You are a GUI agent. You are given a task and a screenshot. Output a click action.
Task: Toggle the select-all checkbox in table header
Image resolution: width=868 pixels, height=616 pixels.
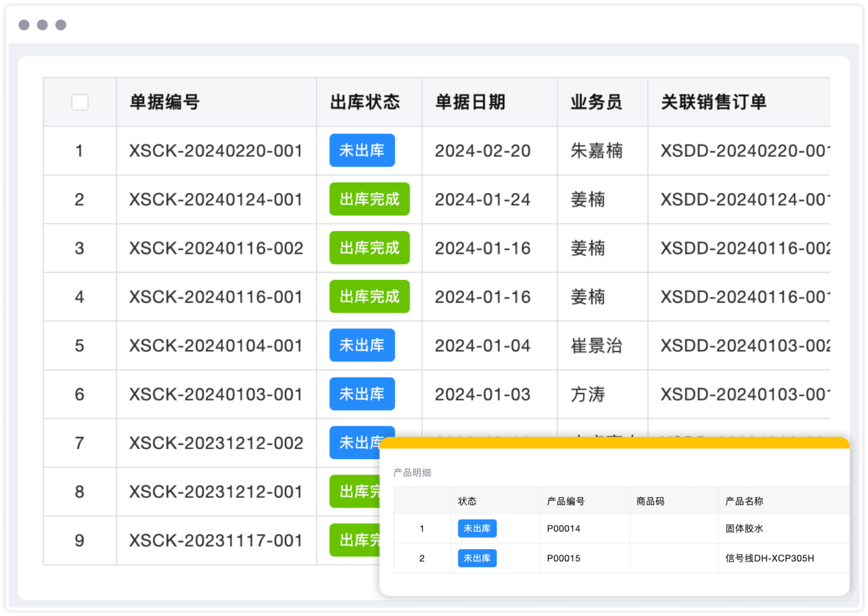80,102
